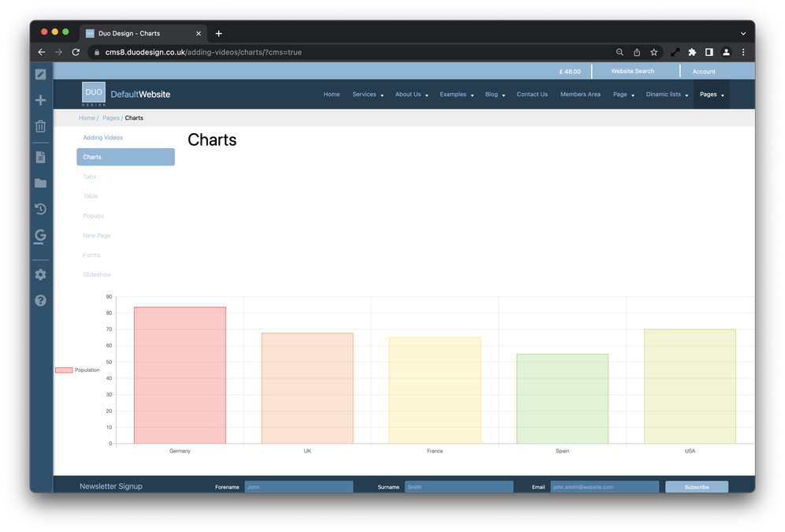The image size is (785, 532).
Task: Click the history clock icon in sidebar
Action: [x=40, y=209]
